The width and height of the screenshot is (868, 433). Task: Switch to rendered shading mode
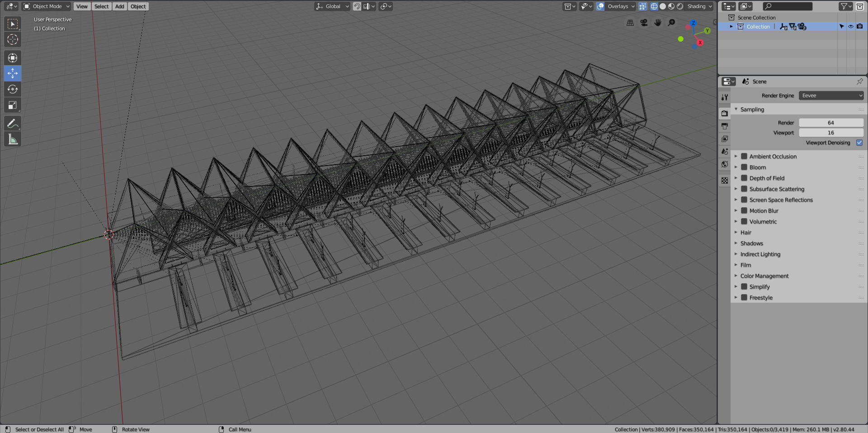click(680, 6)
